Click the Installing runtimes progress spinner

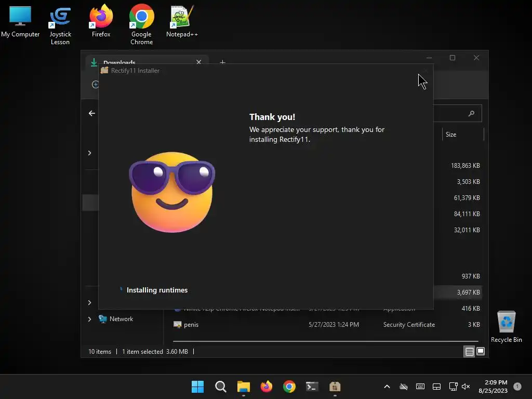coord(121,289)
